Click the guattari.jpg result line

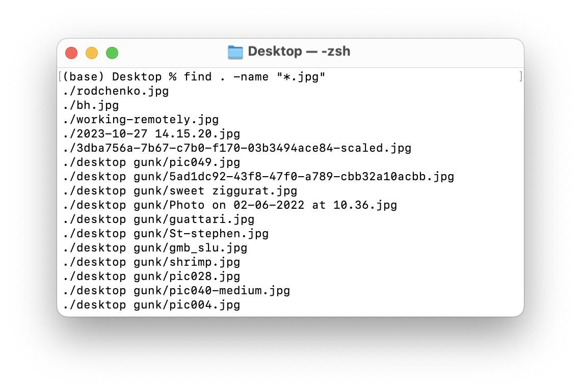pos(159,219)
